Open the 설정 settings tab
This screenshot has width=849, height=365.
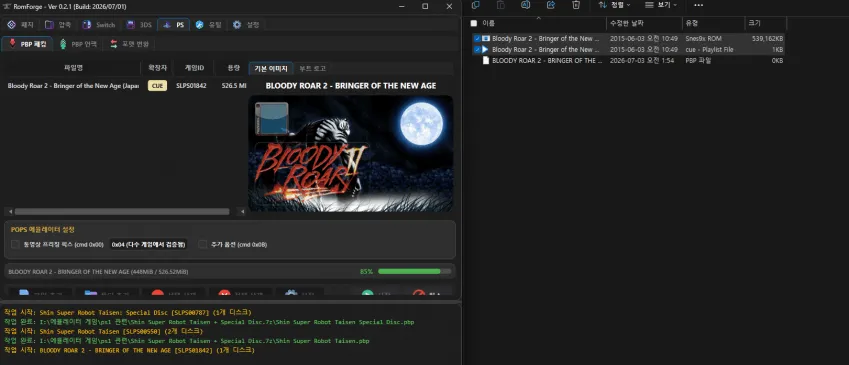[x=246, y=25]
